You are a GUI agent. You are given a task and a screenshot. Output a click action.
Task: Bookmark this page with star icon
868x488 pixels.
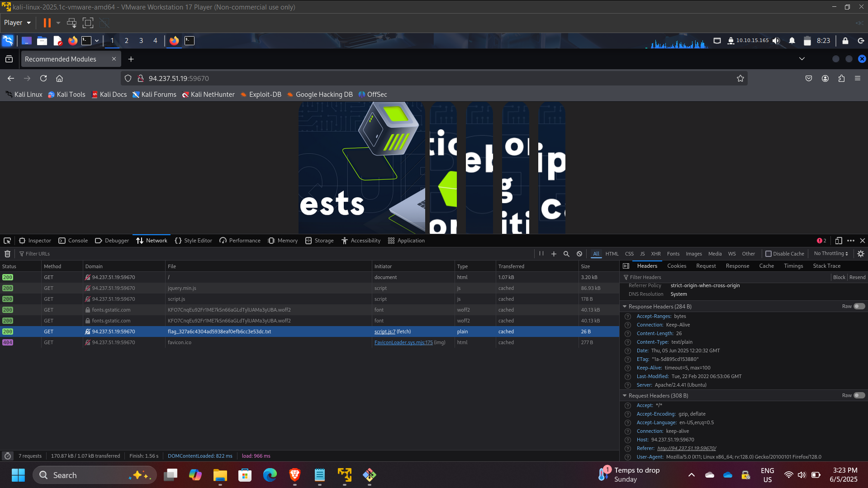coord(740,78)
